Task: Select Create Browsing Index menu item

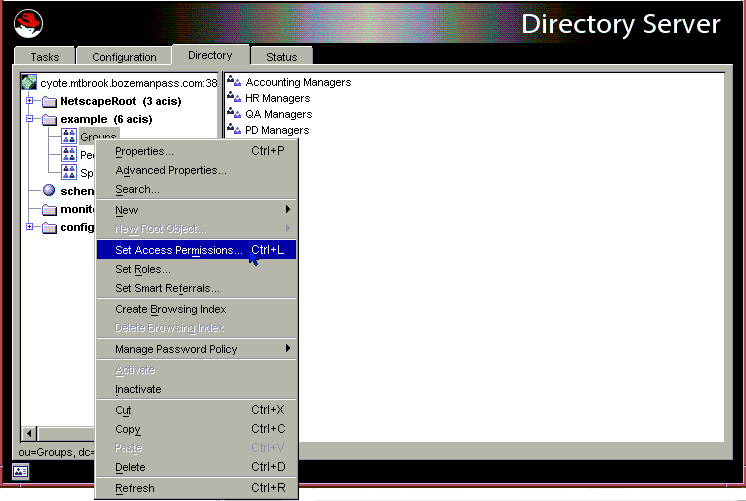Action: 196,309
